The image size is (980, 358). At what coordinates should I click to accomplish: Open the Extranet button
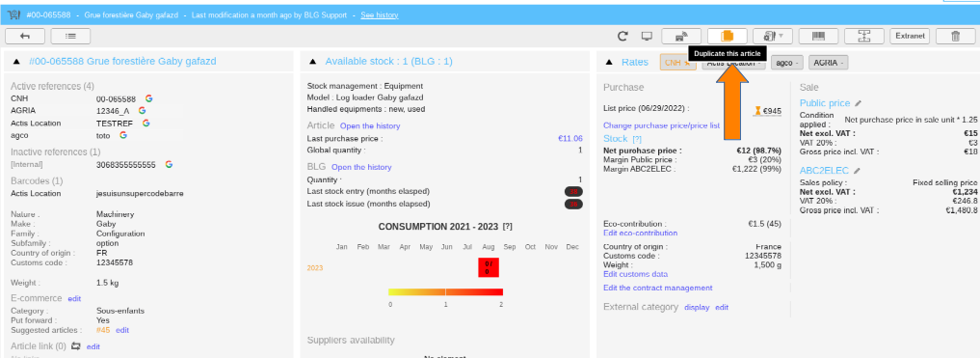pos(910,36)
